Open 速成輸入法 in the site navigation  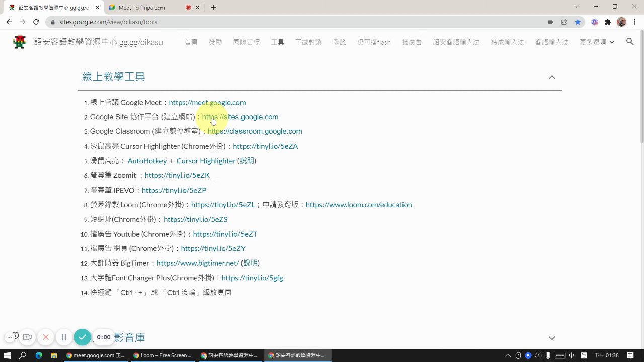[x=508, y=42]
